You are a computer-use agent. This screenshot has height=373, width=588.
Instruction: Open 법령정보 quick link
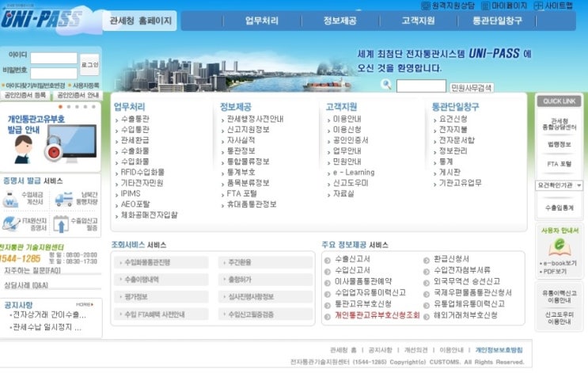560,144
